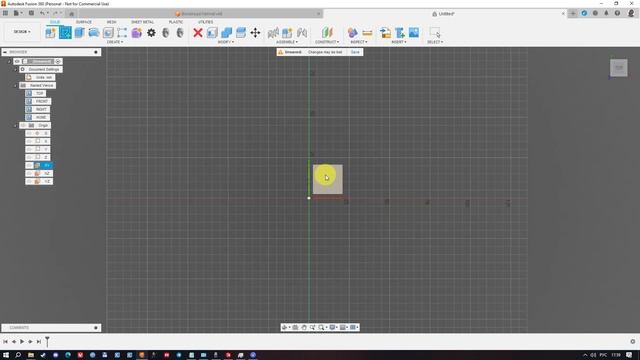
Task: Select the Rectangular Pattern tool
Action: tap(122, 33)
